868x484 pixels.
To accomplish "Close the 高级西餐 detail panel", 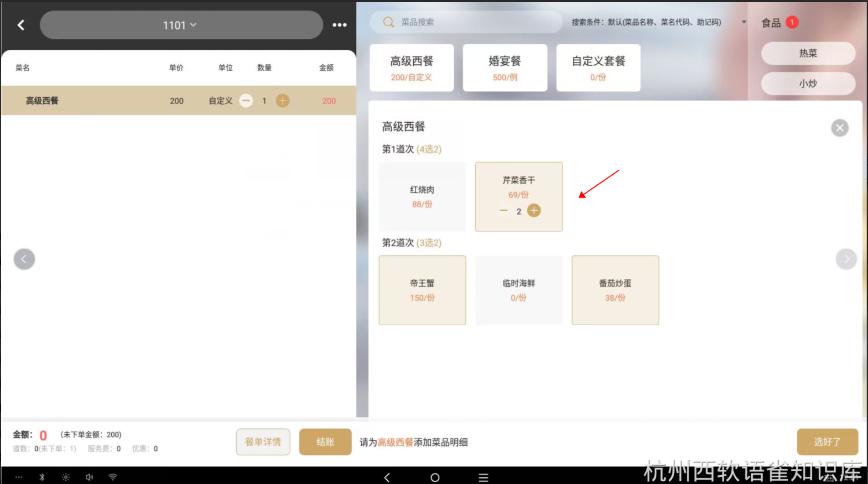I will [x=840, y=128].
